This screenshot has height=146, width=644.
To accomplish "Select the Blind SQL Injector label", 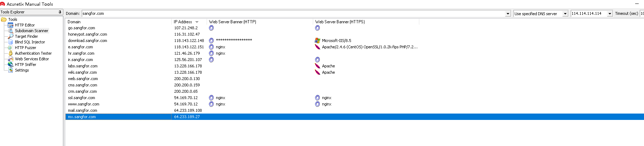I will click(30, 42).
